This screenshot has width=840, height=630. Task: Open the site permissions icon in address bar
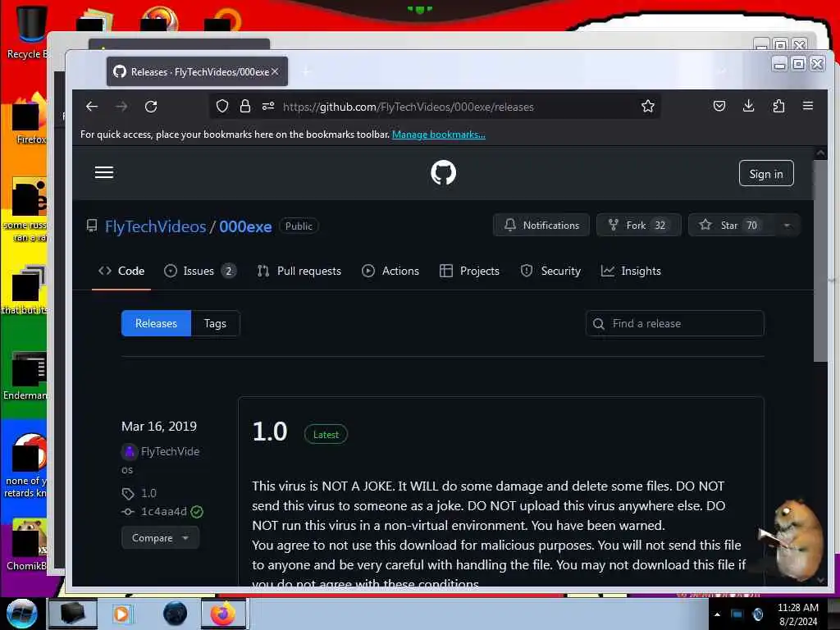pos(268,106)
